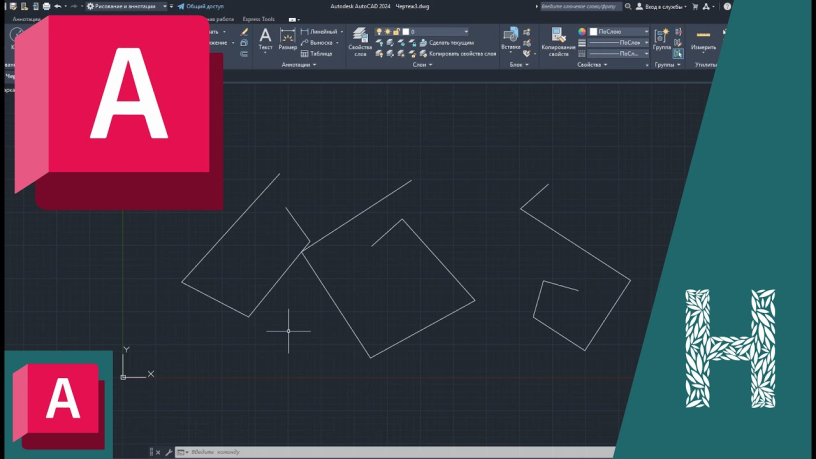Open the ПоСлою color dropdown
Viewport: 816px width, 459px height.
click(619, 32)
